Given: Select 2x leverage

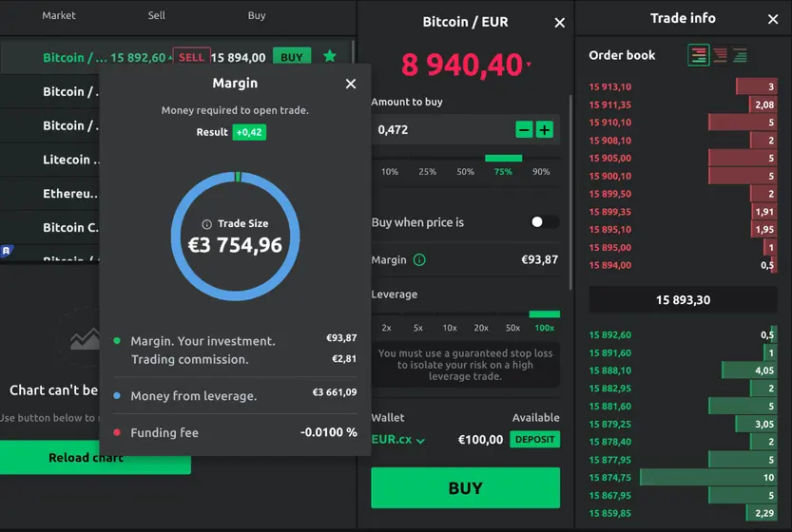Looking at the screenshot, I should coord(386,328).
